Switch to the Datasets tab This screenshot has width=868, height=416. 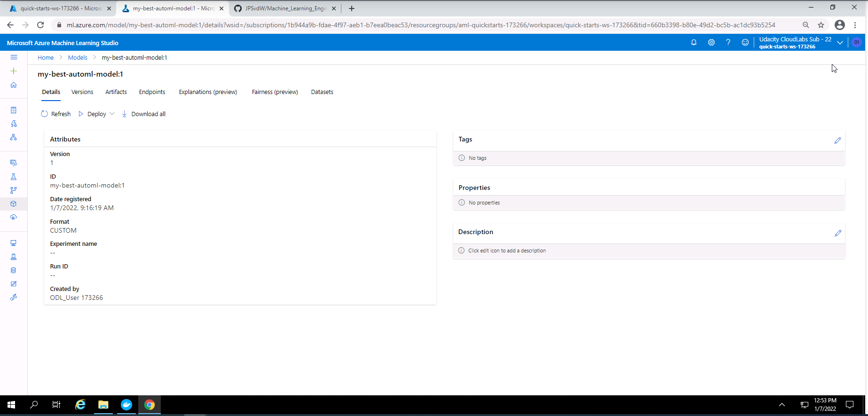click(322, 92)
